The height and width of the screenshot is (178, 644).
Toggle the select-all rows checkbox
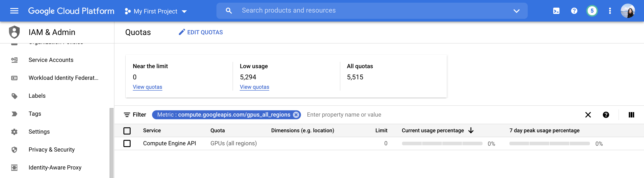coord(127,131)
